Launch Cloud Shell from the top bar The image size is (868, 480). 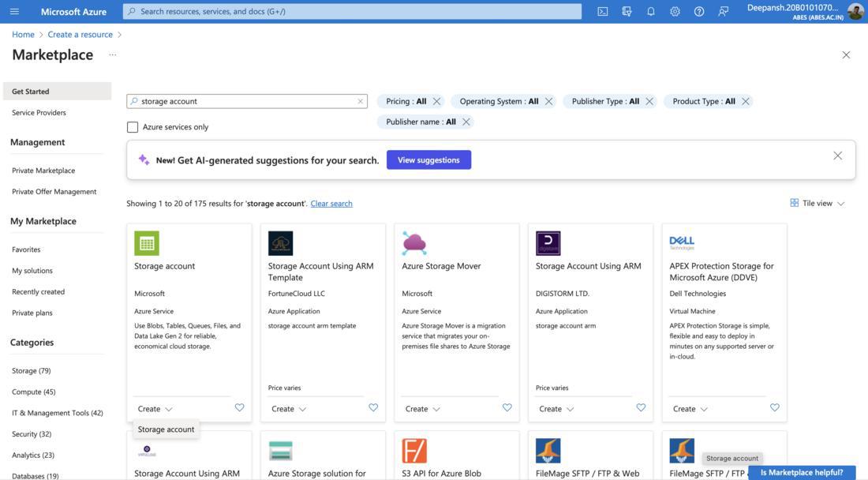point(603,12)
